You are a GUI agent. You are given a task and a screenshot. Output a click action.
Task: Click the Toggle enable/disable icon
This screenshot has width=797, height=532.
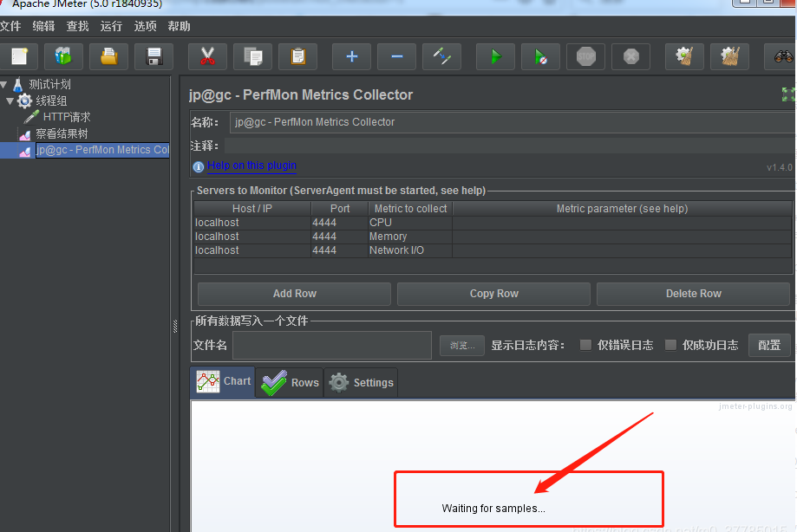click(441, 56)
